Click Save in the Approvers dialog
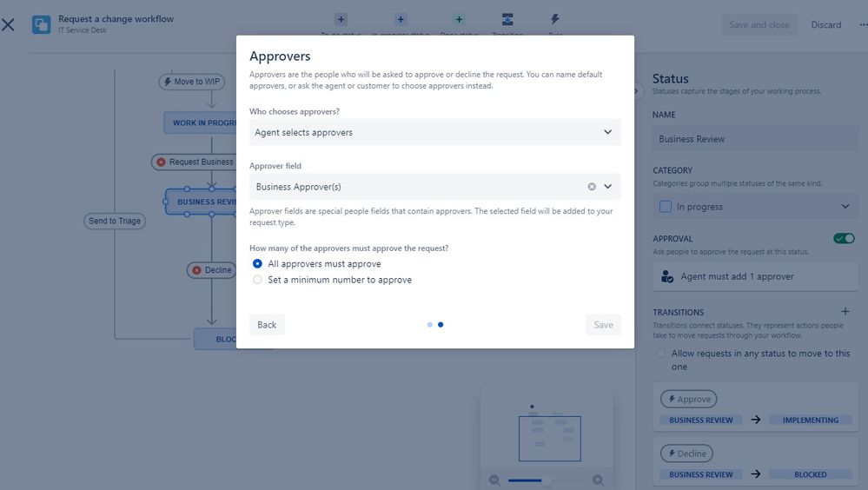Image resolution: width=868 pixels, height=490 pixels. point(603,324)
